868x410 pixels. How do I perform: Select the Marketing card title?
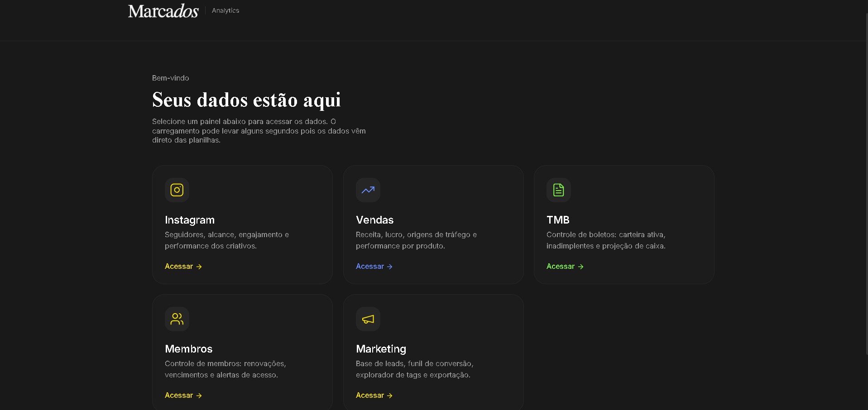click(381, 349)
